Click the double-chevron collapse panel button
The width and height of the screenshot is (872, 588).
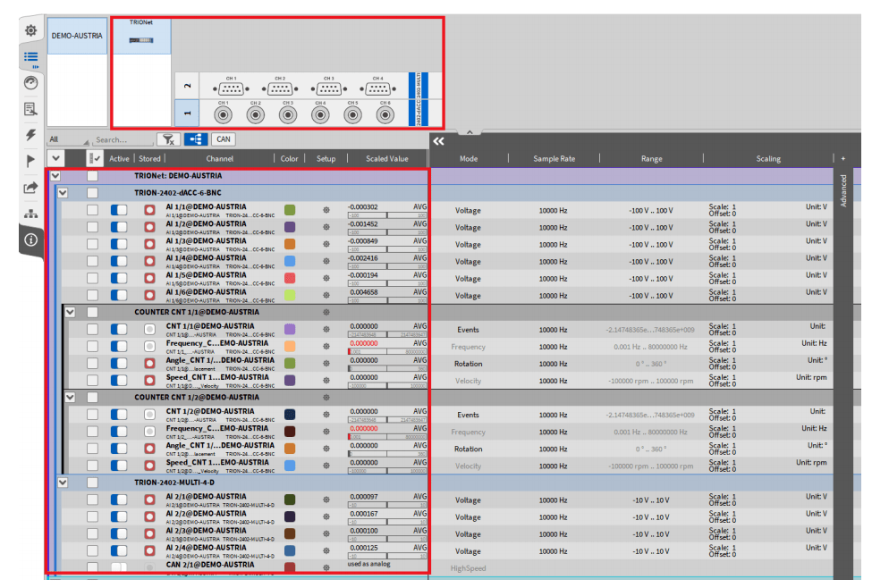[x=438, y=140]
